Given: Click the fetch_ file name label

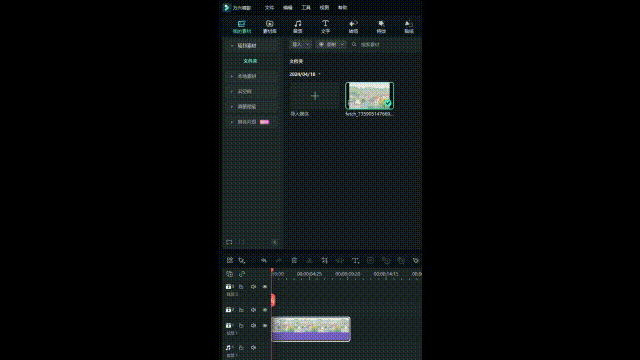Looking at the screenshot, I should [369, 114].
